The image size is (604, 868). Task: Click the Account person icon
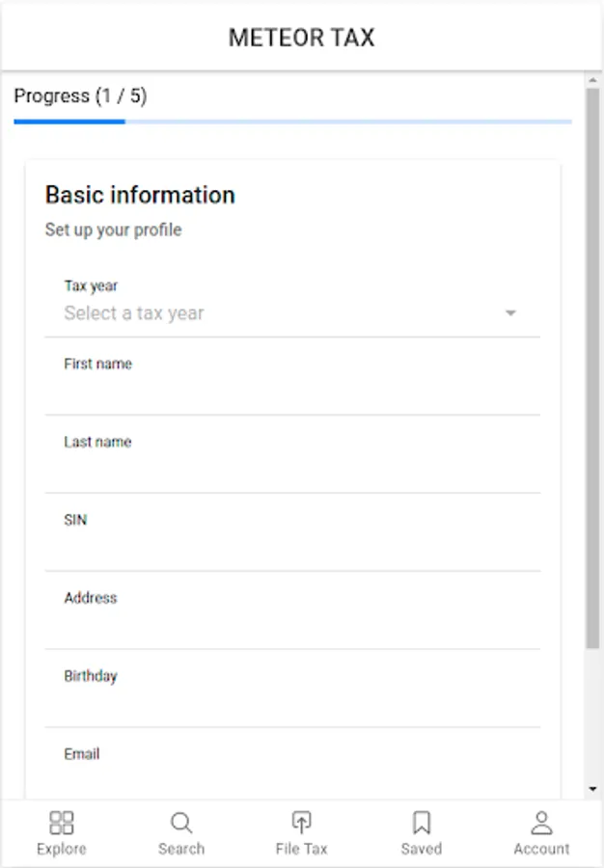(x=541, y=823)
